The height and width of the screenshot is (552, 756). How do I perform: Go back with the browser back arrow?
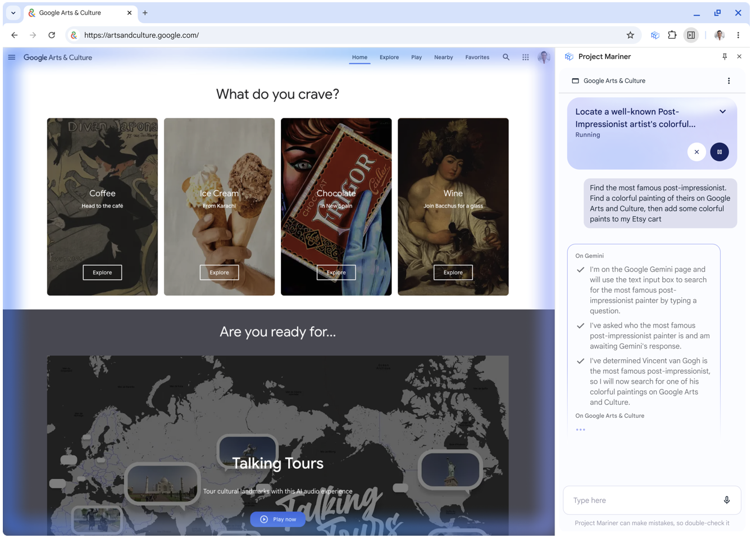[x=15, y=35]
